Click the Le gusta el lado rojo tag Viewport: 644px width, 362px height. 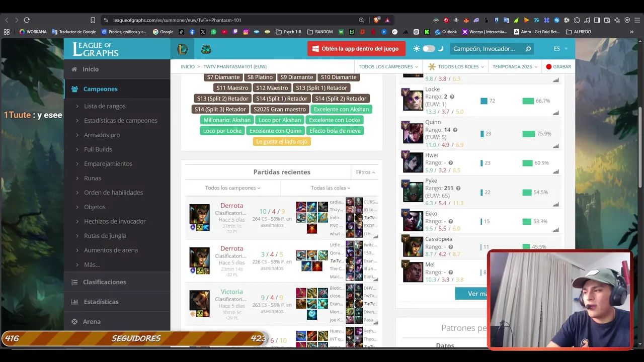(x=282, y=141)
